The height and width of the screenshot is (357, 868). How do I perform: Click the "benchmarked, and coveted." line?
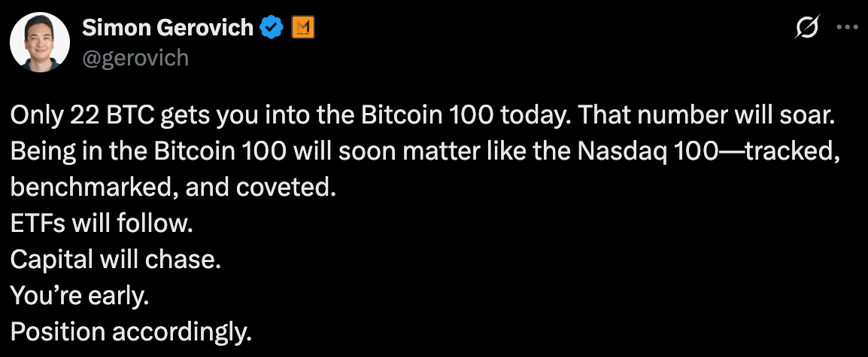coord(173,188)
